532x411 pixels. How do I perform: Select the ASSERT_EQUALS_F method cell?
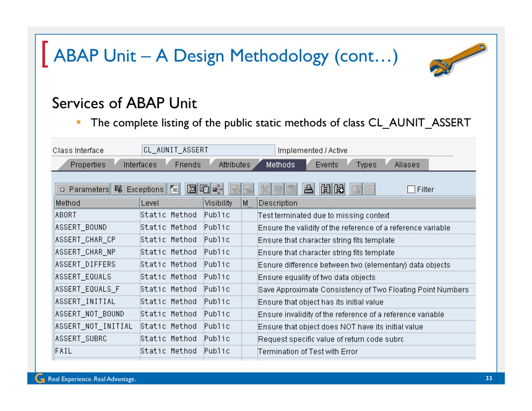97,289
